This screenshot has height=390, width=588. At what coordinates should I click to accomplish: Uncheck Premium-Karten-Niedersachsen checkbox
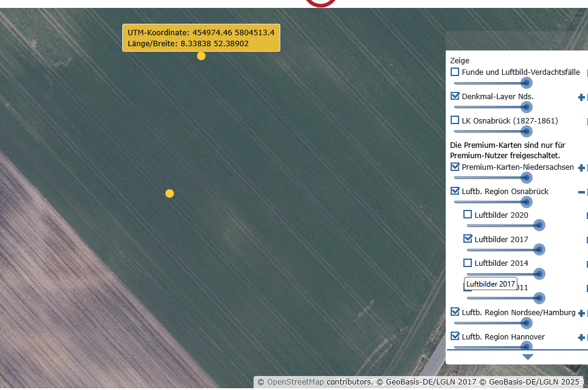pos(455,167)
